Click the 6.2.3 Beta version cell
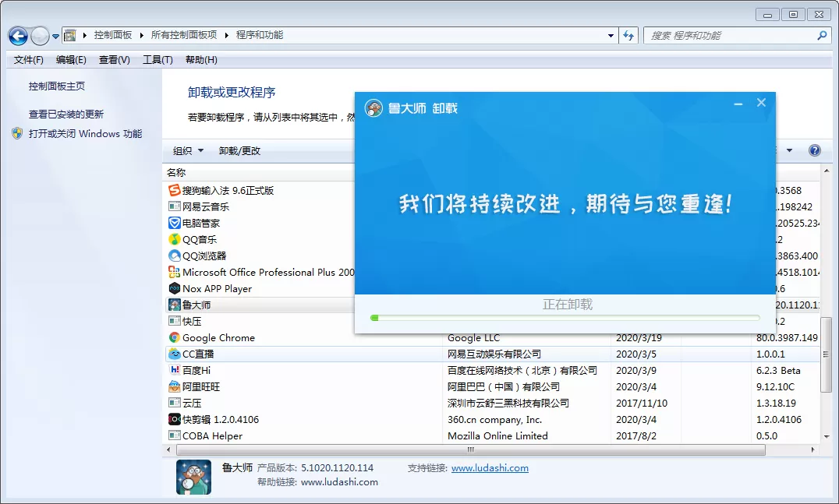The image size is (839, 504). tap(778, 370)
